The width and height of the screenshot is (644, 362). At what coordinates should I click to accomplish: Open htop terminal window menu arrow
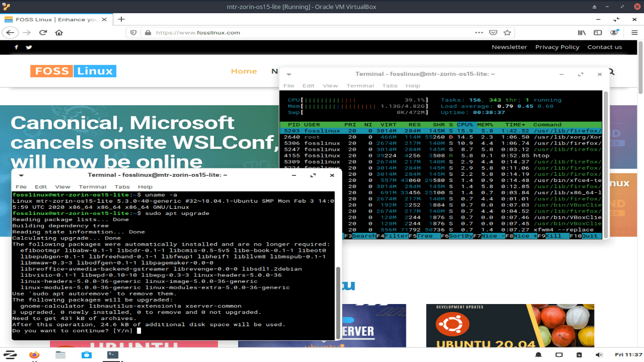pyautogui.click(x=289, y=74)
